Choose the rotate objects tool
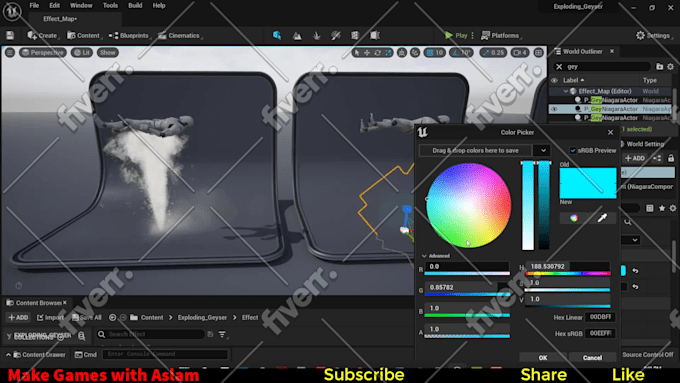680x383 pixels. pyautogui.click(x=377, y=52)
